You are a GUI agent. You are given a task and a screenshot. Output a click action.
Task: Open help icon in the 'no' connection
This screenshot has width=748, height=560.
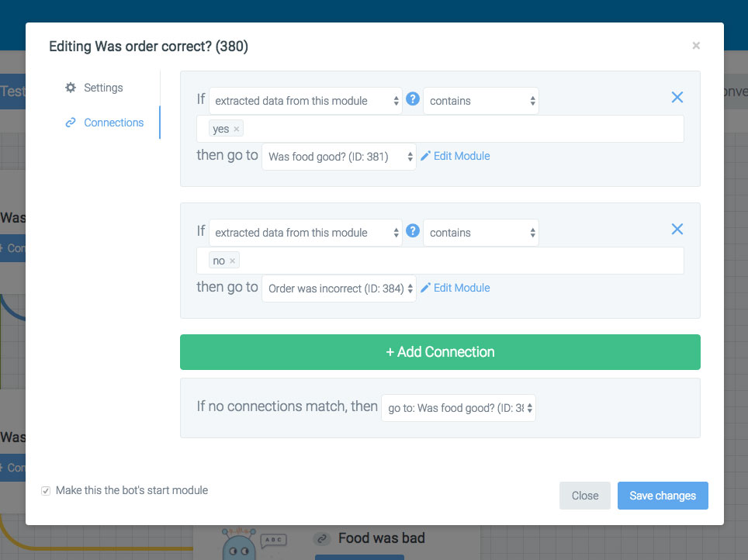tap(413, 231)
